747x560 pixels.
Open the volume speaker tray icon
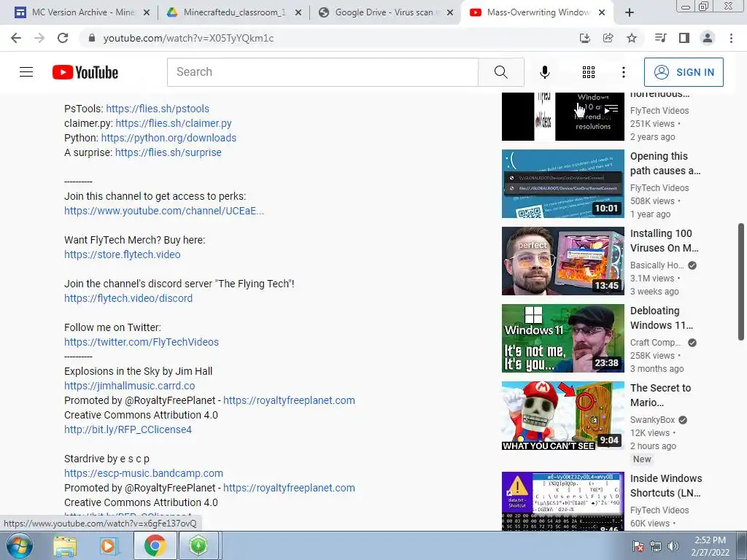pyautogui.click(x=673, y=546)
